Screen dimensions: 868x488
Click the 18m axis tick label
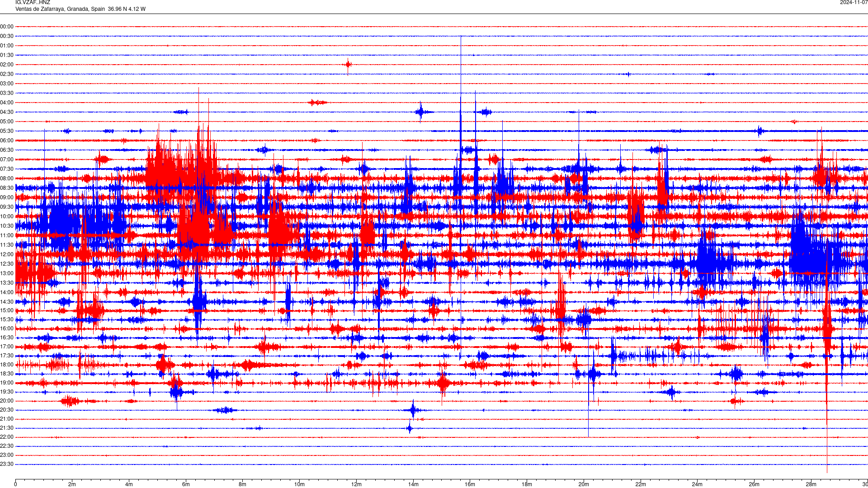click(527, 484)
